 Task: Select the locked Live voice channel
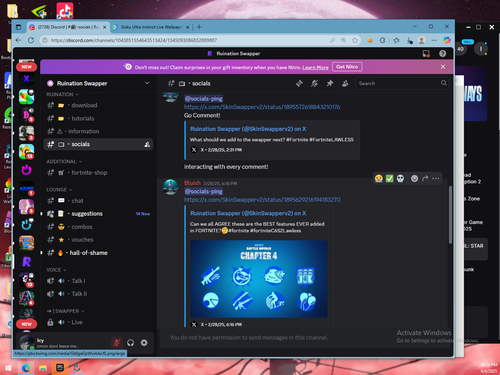(x=98, y=322)
